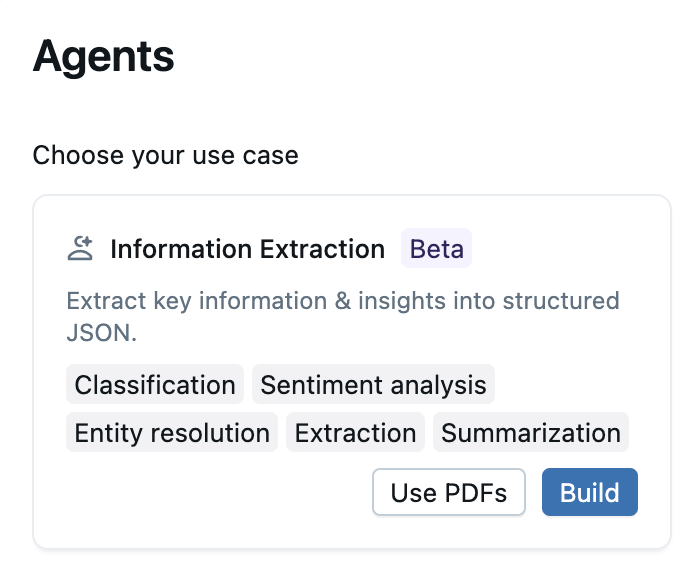Select the Sentiment analysis tag

pos(373,385)
